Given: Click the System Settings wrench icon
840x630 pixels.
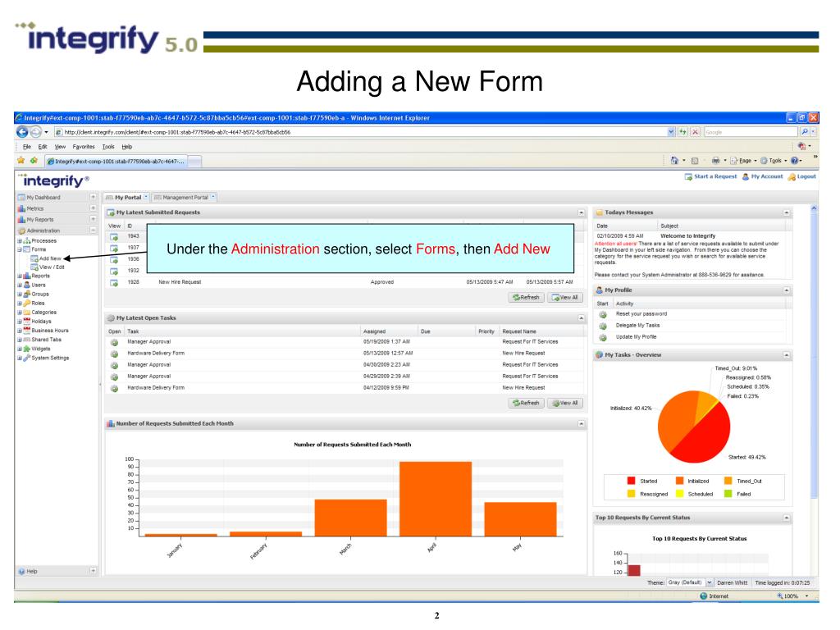Looking at the screenshot, I should click(x=27, y=358).
